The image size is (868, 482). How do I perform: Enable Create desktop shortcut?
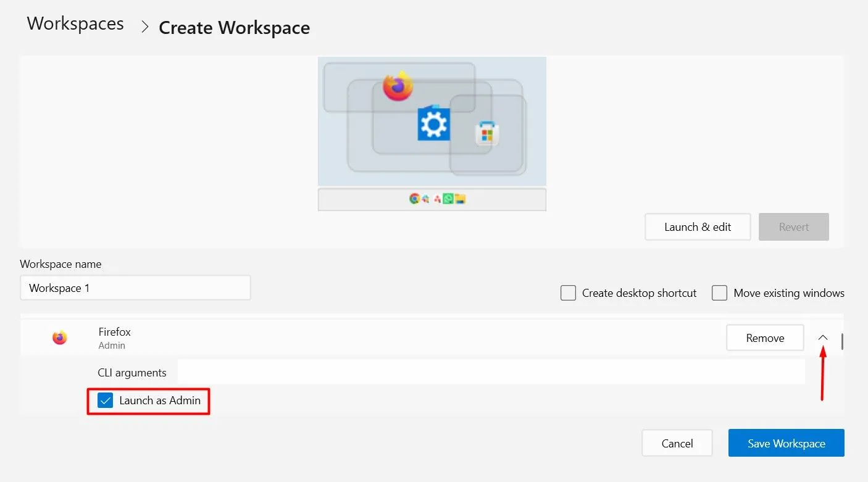(x=568, y=293)
